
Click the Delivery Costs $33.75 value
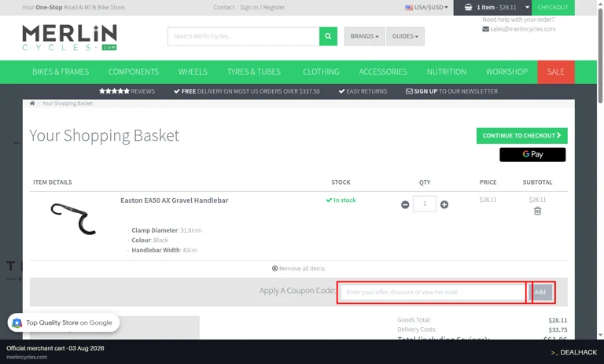558,330
